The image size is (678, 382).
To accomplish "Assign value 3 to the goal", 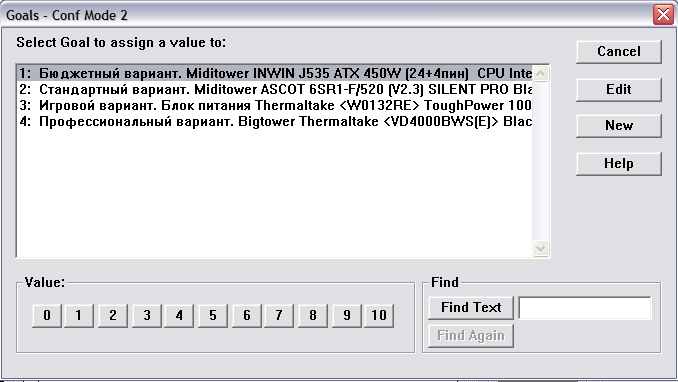I will (147, 315).
